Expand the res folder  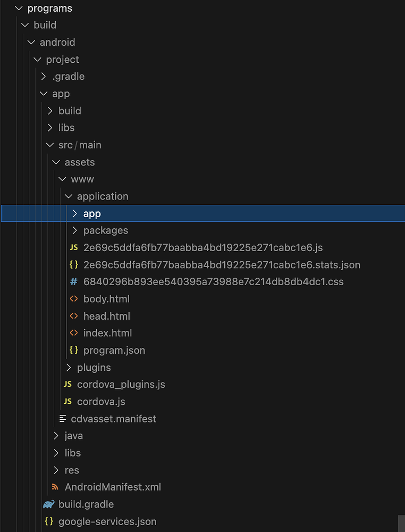coord(56,470)
